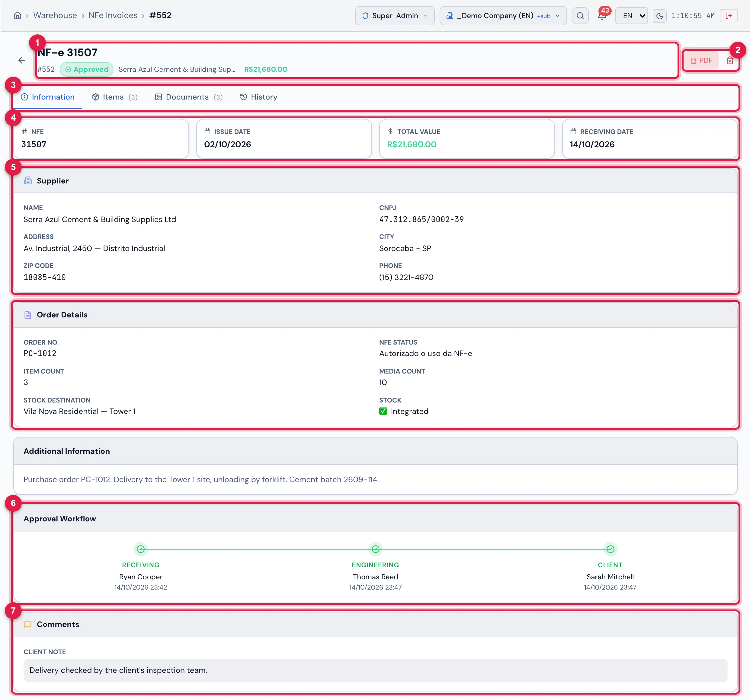Click the Approved status badge
Screen dimensions: 750x700
(x=87, y=69)
